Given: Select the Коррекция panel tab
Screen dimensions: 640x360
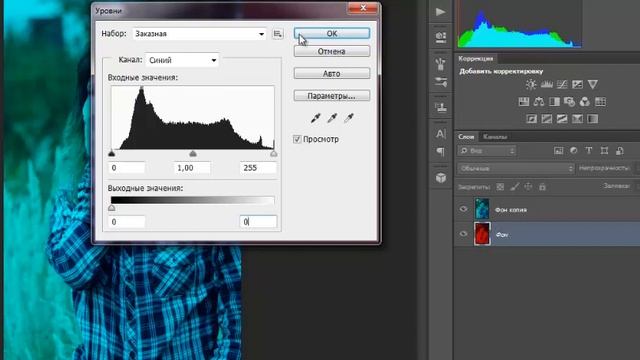Looking at the screenshot, I should click(476, 59).
